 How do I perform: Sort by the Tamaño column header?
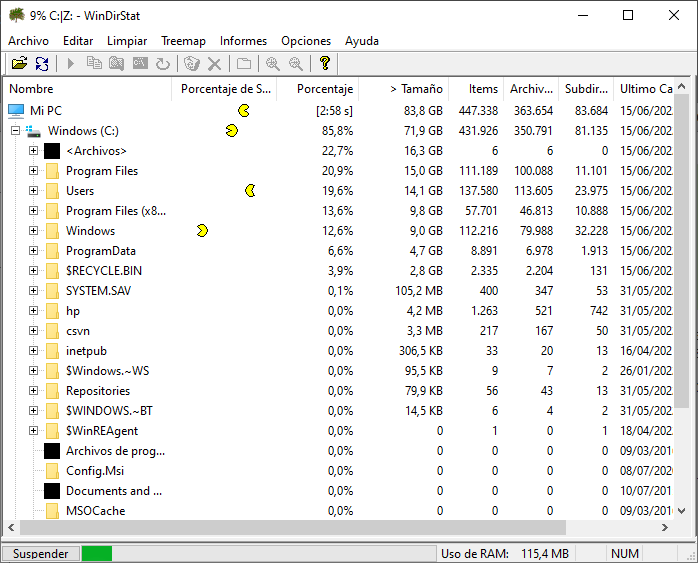pyautogui.click(x=404, y=89)
